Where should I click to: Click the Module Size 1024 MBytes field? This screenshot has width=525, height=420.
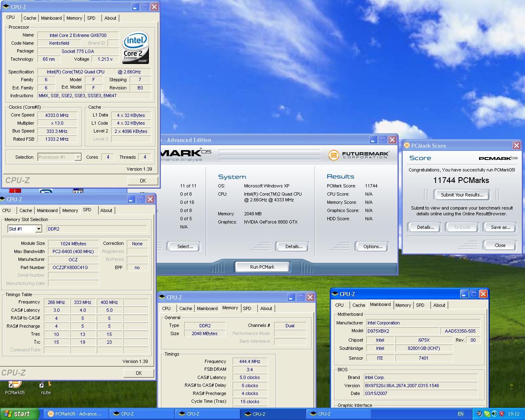pos(73,244)
